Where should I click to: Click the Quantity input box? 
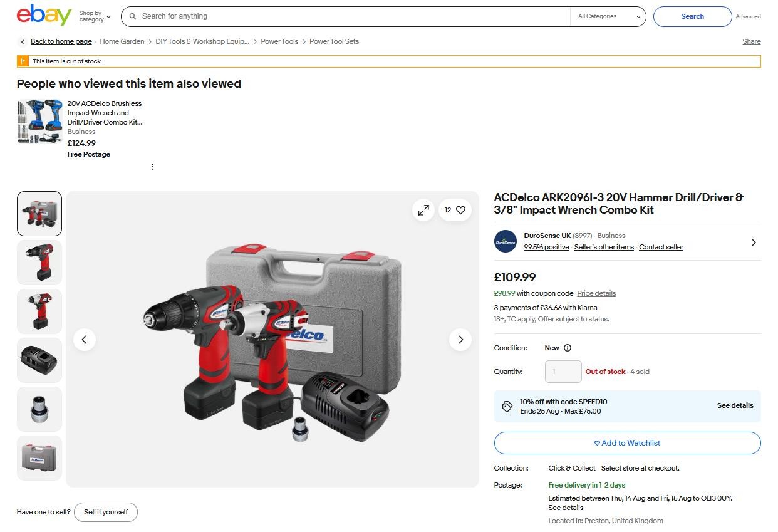coord(563,372)
